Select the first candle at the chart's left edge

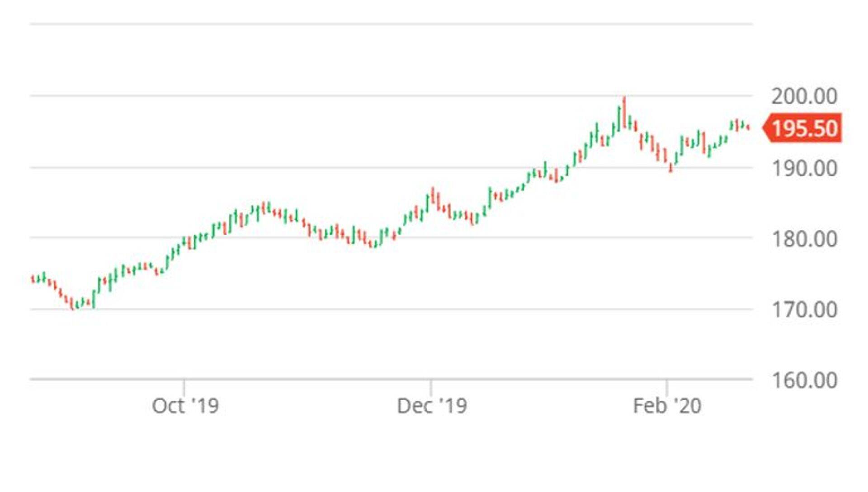33,279
